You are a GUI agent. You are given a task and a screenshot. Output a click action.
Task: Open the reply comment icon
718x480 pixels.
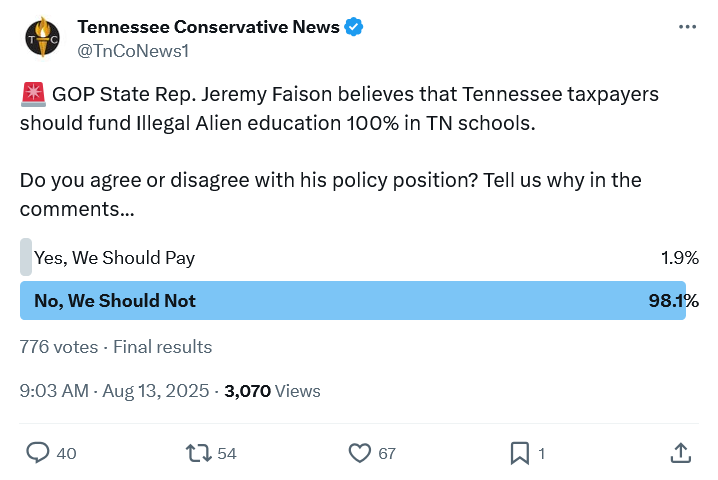point(38,453)
